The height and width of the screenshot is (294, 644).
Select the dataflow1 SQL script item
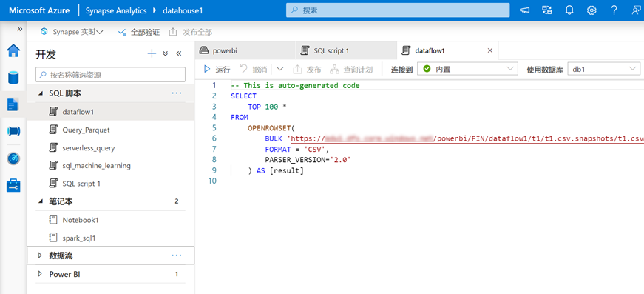pyautogui.click(x=111, y=111)
